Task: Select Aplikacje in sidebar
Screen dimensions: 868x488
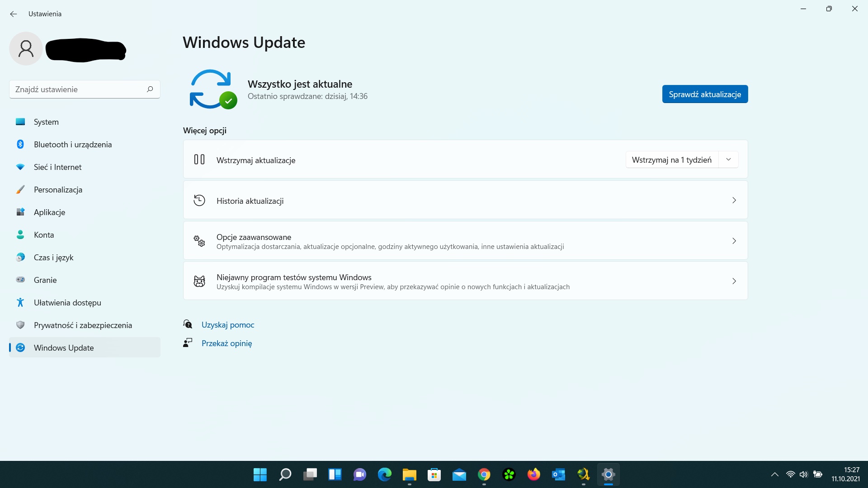Action: click(x=85, y=212)
